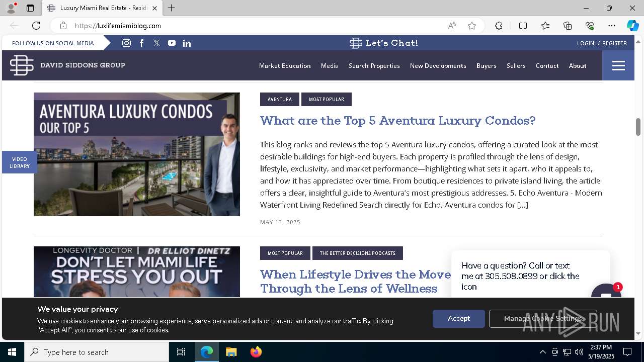Open the Favorites list icon

click(545, 26)
